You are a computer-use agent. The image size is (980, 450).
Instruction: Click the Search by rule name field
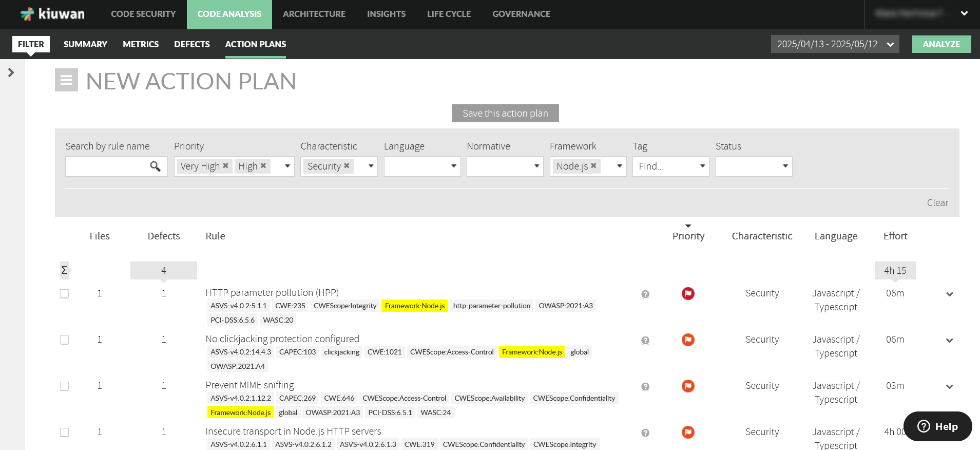[x=116, y=166]
